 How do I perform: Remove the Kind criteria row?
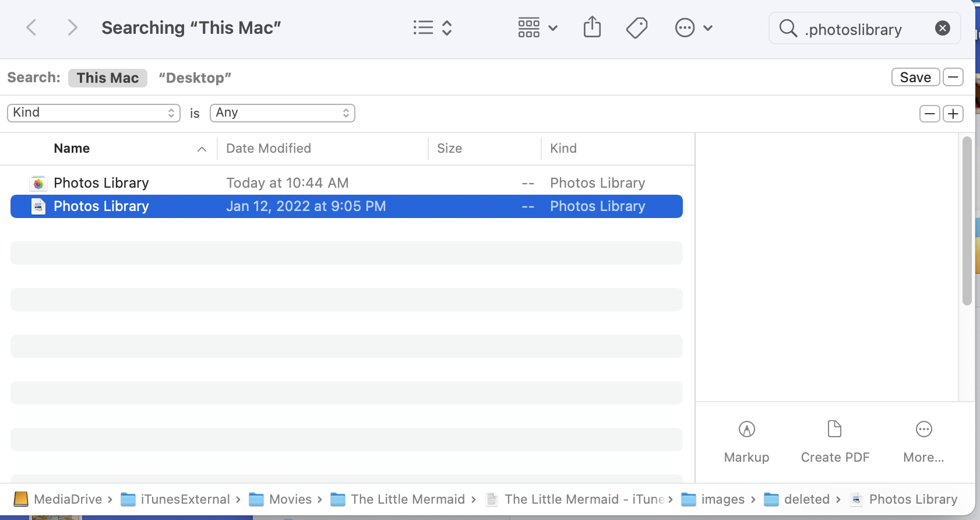click(929, 114)
